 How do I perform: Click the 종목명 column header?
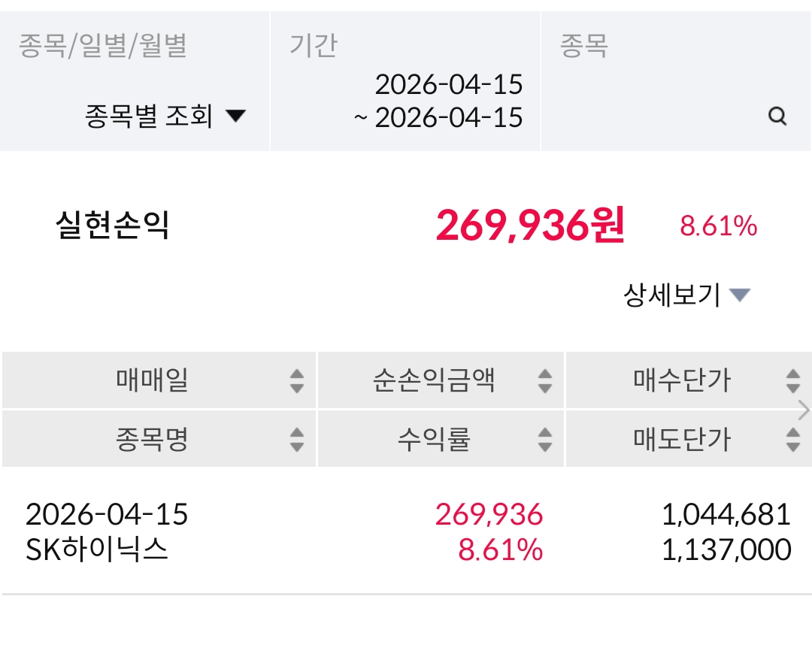(152, 439)
